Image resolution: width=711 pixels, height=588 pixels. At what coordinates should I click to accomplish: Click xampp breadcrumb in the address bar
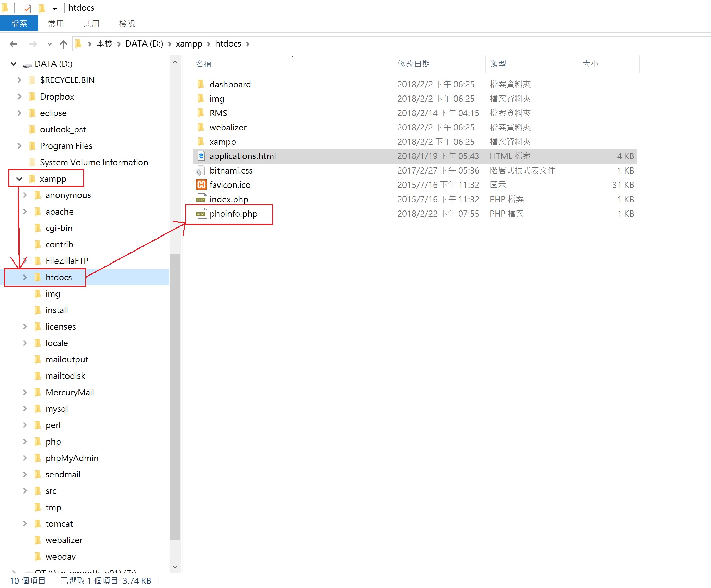[189, 44]
